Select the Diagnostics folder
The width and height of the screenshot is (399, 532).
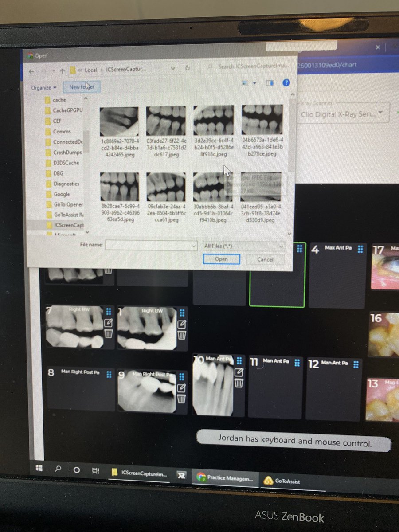[x=62, y=184]
